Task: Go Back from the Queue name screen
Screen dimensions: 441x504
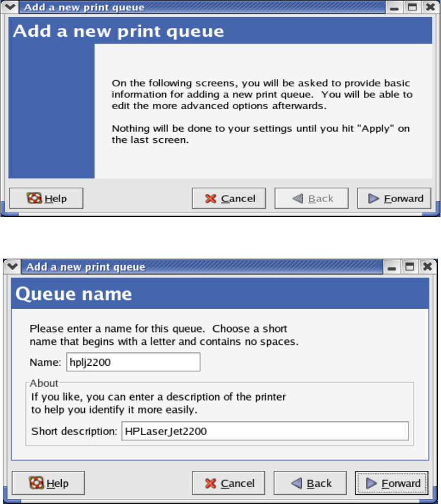Action: (310, 483)
